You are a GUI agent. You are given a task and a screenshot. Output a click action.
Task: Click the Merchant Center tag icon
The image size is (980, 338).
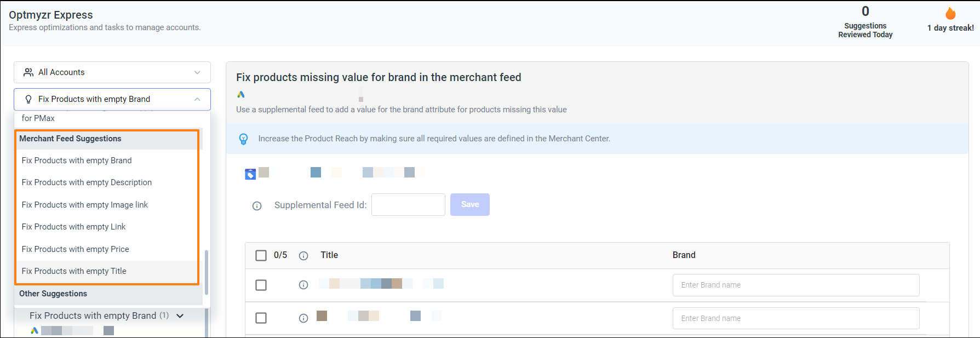point(250,174)
